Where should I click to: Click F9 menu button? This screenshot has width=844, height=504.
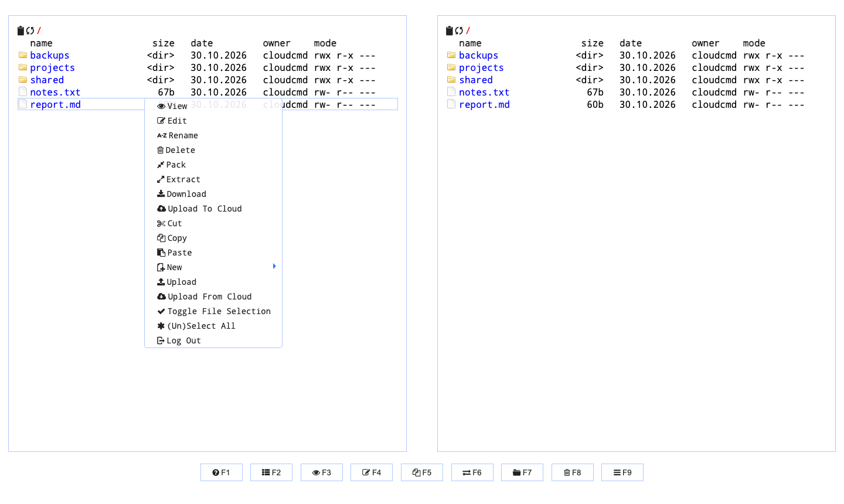point(622,472)
